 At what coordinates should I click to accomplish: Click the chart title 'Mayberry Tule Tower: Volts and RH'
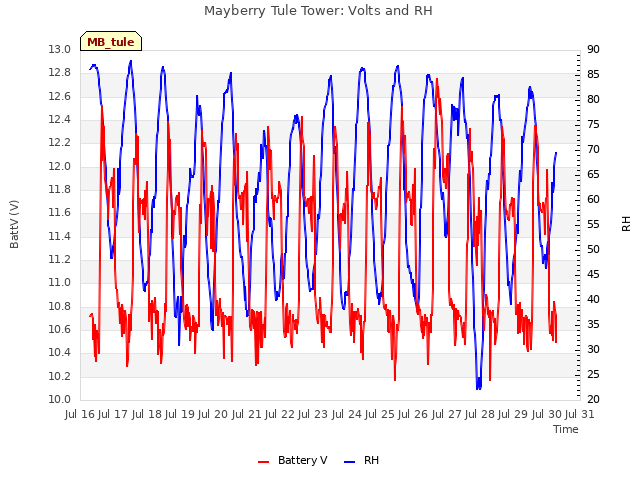click(x=318, y=11)
